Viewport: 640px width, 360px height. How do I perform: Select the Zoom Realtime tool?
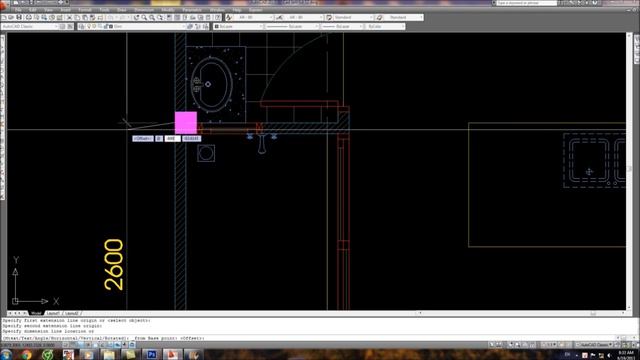point(144,18)
